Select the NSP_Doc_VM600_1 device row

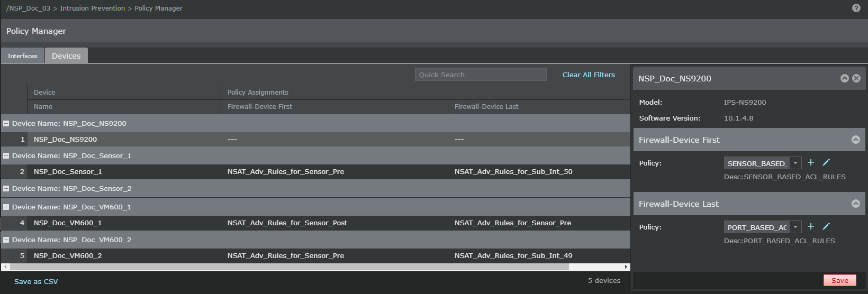pos(315,223)
